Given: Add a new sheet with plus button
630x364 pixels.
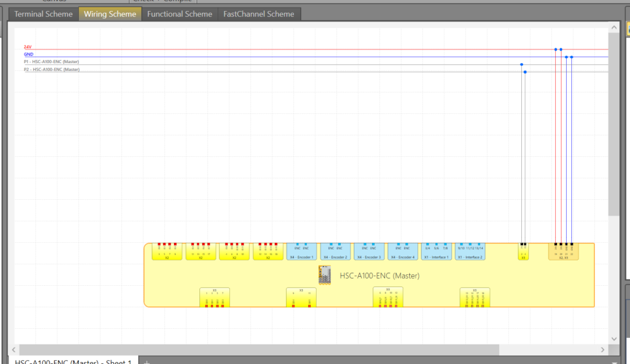Looking at the screenshot, I should 147,361.
